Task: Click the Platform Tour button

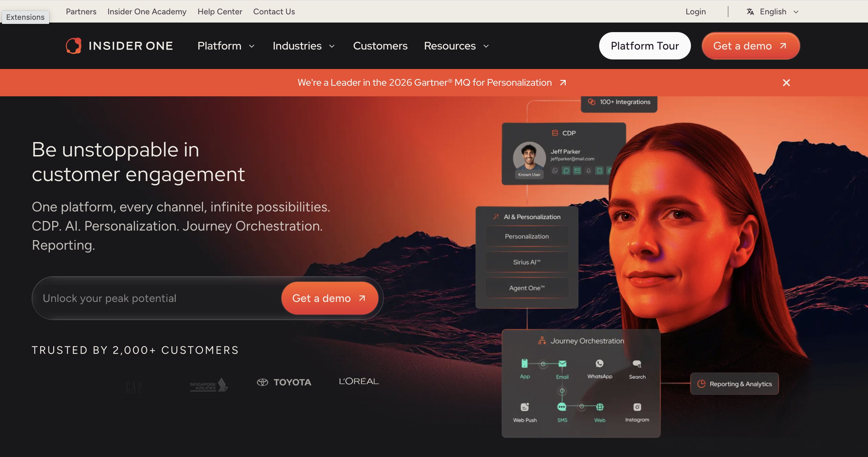Action: (645, 46)
